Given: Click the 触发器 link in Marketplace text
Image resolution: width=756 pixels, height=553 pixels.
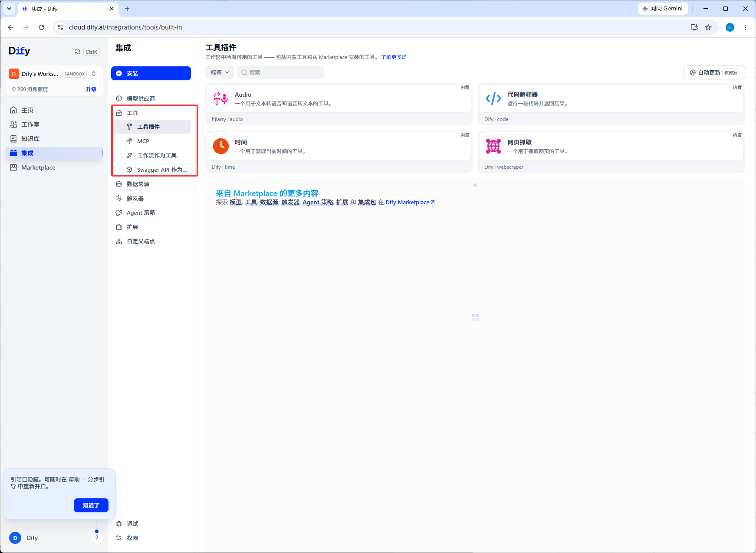Looking at the screenshot, I should [291, 202].
